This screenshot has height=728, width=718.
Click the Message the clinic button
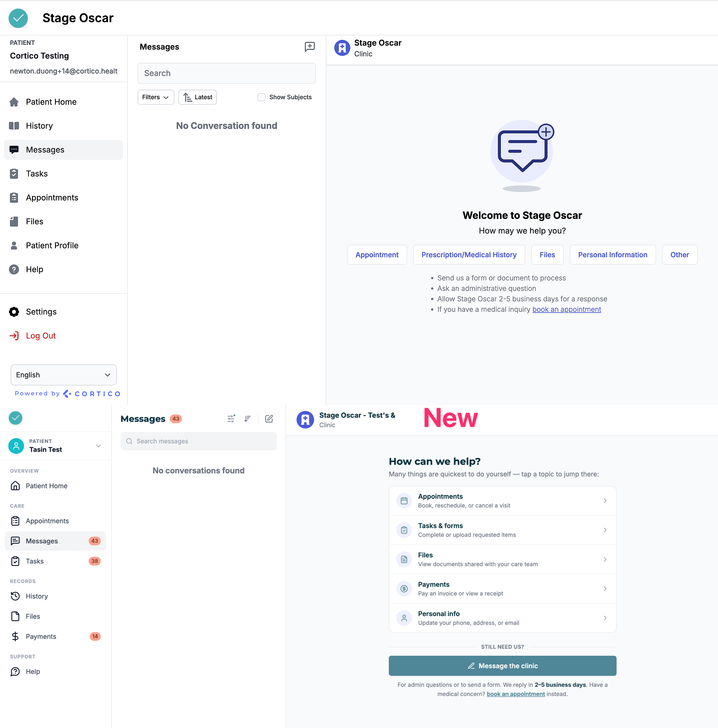(502, 666)
